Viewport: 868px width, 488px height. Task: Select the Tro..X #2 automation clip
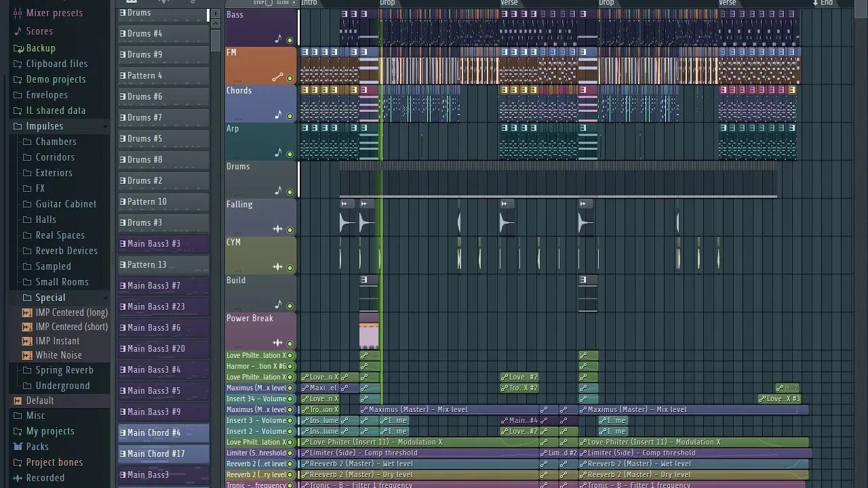pos(519,388)
